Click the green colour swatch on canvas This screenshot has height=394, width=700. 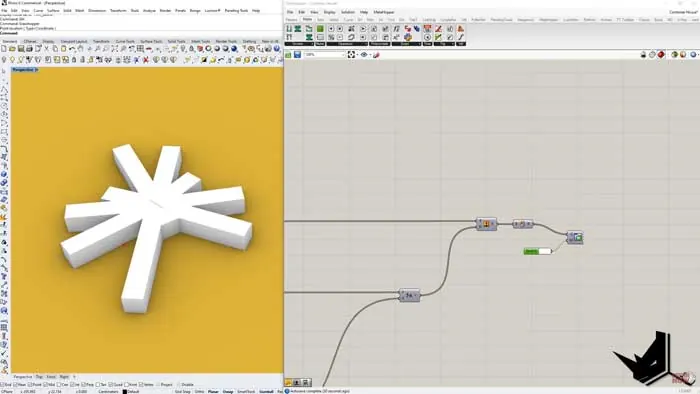[x=538, y=252]
